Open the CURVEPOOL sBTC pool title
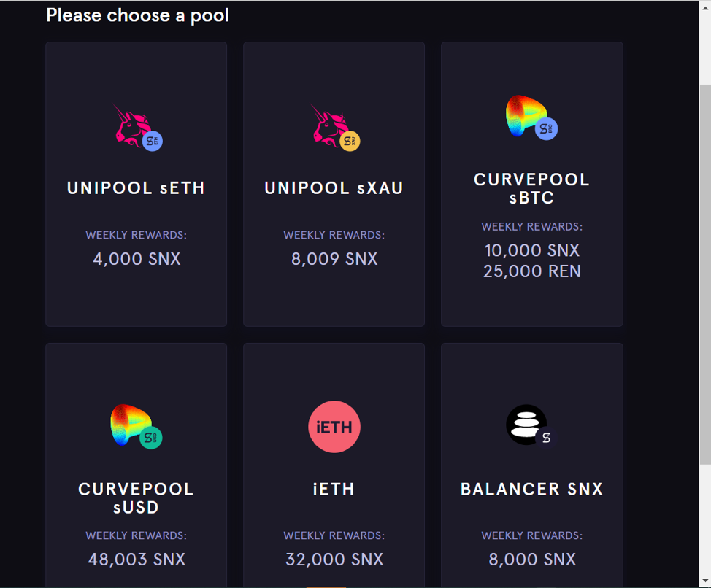Viewport: 711px width, 588px height. [x=531, y=189]
